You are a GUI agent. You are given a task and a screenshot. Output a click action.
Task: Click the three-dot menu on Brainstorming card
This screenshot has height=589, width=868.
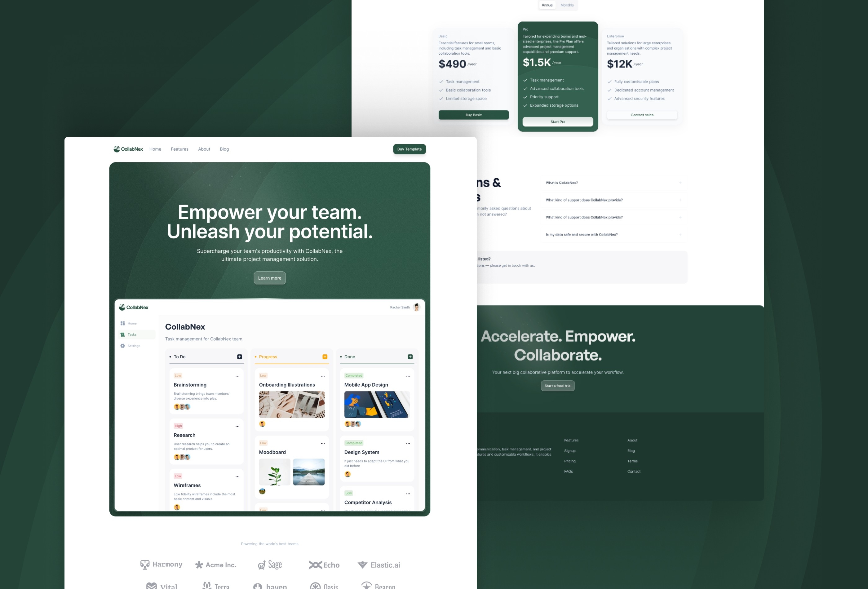tap(238, 375)
